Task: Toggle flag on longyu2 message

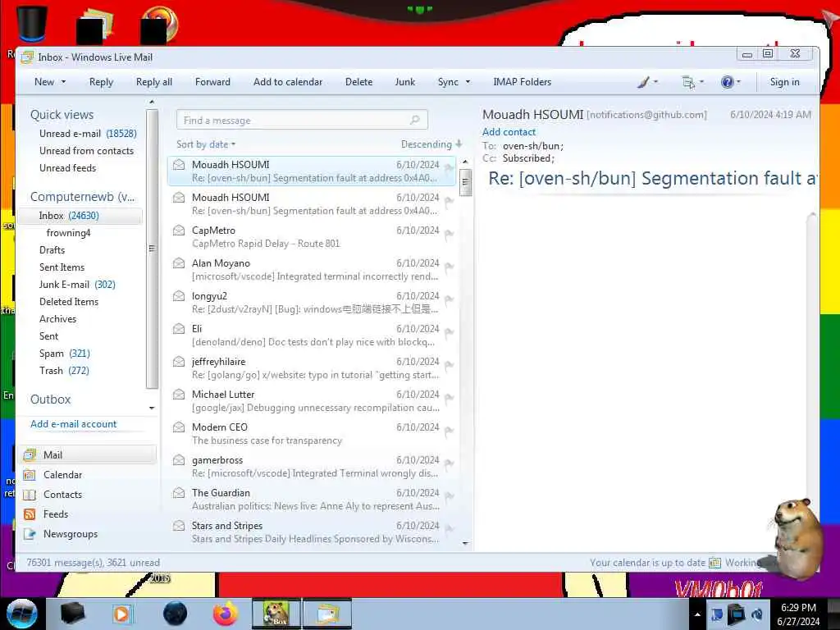Action: [x=449, y=299]
